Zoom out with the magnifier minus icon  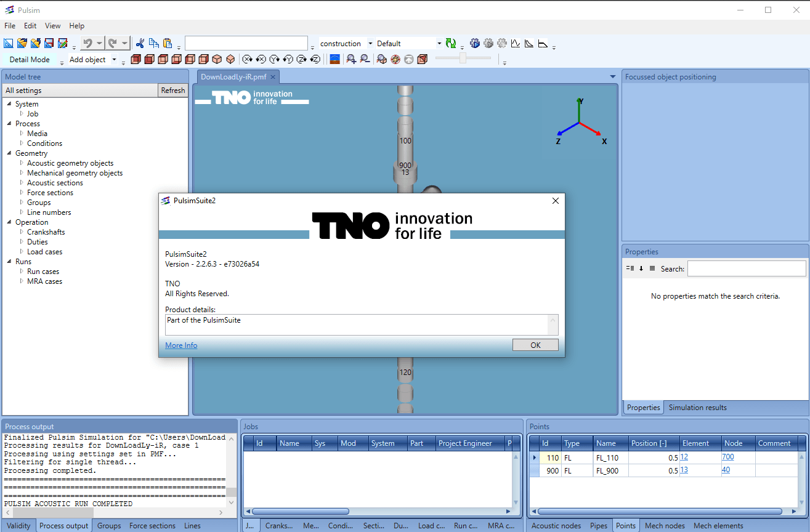[x=365, y=59]
